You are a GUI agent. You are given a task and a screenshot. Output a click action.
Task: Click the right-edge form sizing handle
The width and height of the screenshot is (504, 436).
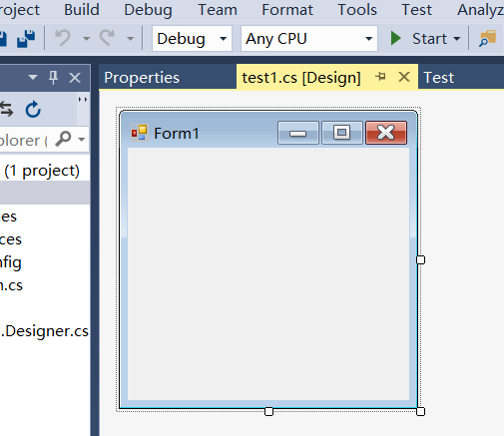[420, 259]
